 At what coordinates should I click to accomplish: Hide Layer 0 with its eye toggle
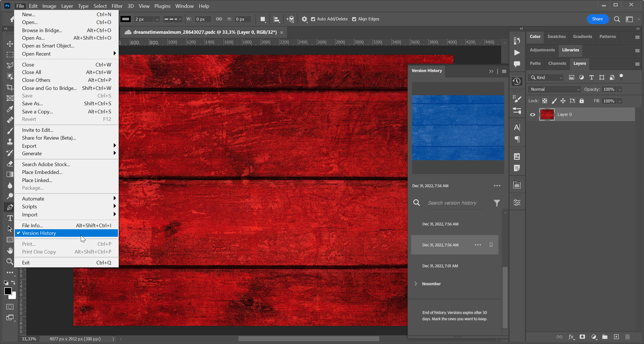532,114
